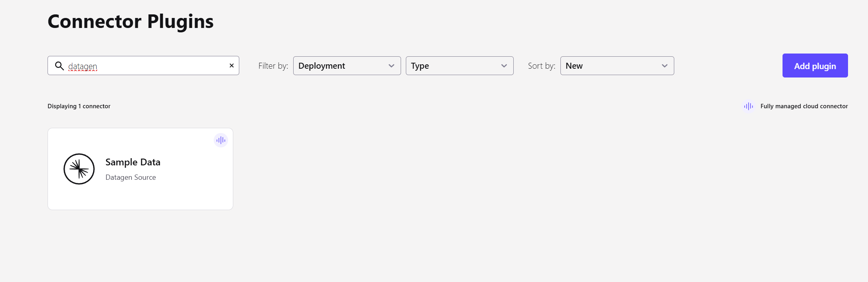868x282 pixels.
Task: Open the Sort by New dropdown
Action: point(617,66)
